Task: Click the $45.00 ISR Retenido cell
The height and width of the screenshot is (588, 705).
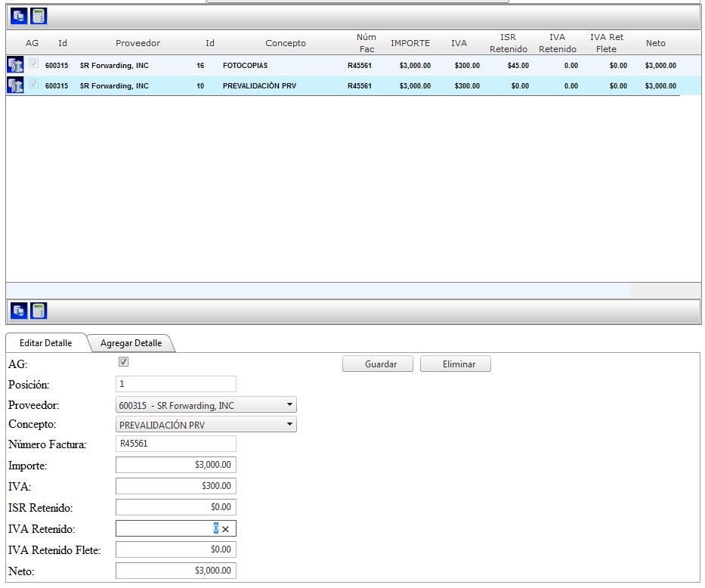Action: coord(518,66)
